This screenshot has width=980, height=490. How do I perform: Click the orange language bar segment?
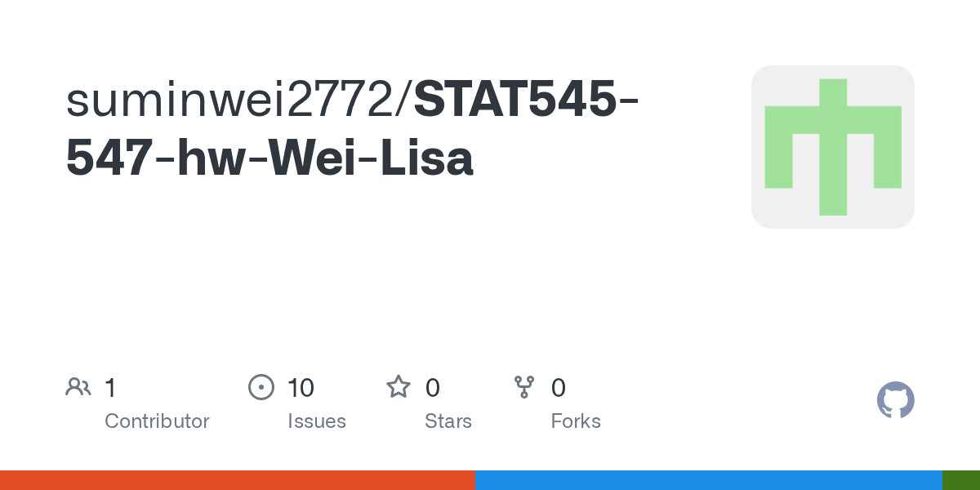pyautogui.click(x=237, y=480)
